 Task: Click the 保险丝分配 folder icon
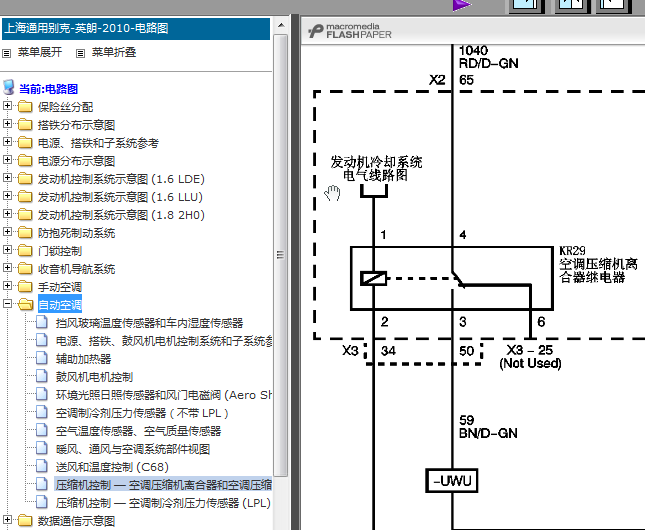point(25,107)
